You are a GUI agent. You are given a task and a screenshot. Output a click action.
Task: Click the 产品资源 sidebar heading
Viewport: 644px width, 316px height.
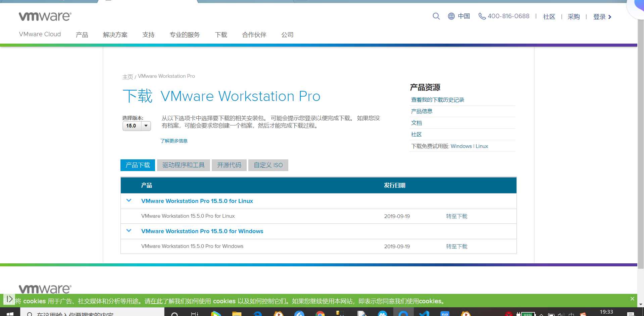click(x=425, y=87)
